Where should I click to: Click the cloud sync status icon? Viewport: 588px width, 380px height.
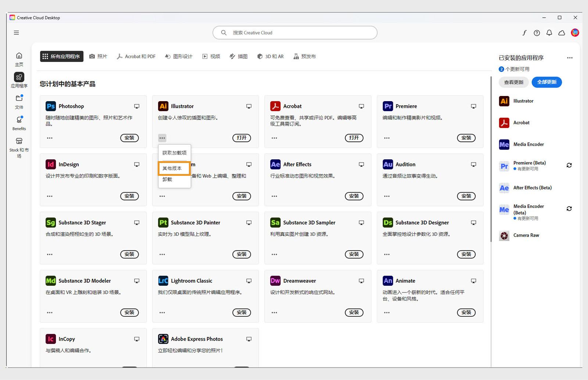(x=562, y=33)
